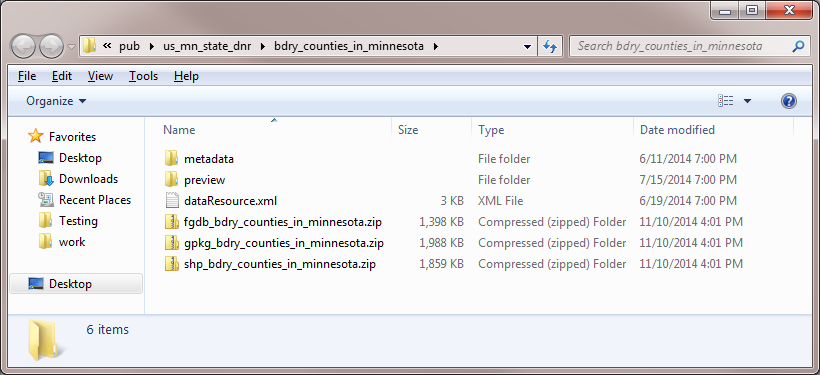The width and height of the screenshot is (820, 375).
Task: Expand the hidden path chevrons in the address bar
Action: click(x=107, y=46)
